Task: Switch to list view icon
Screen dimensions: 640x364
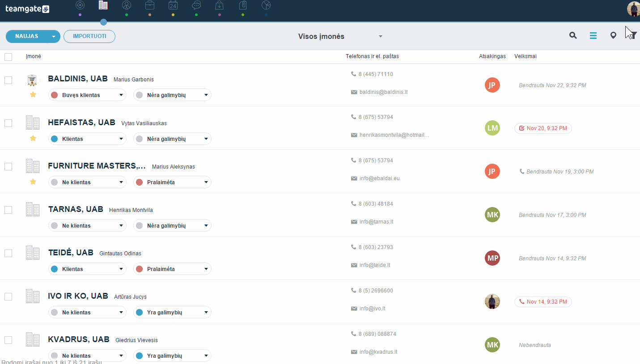Action: pos(593,36)
